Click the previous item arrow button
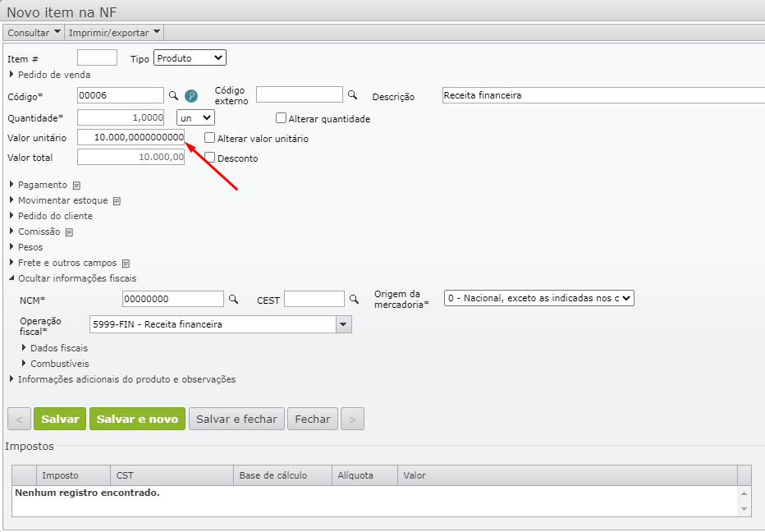 (x=19, y=419)
